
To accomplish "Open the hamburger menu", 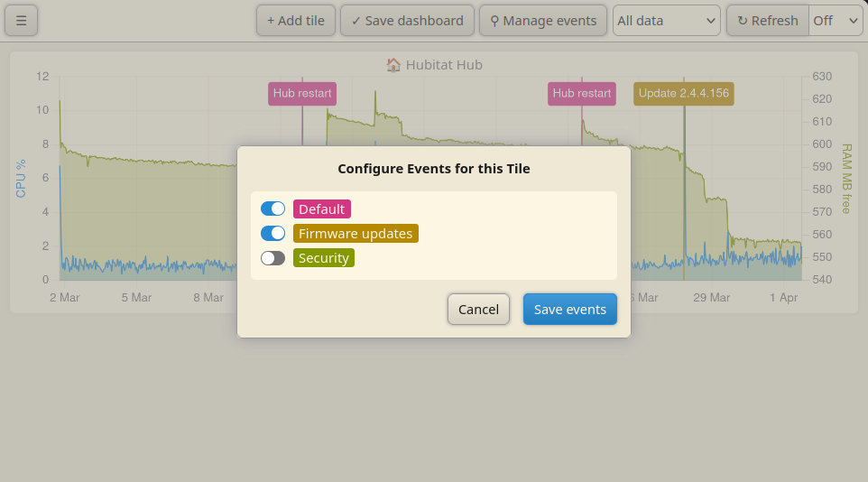I will [21, 21].
